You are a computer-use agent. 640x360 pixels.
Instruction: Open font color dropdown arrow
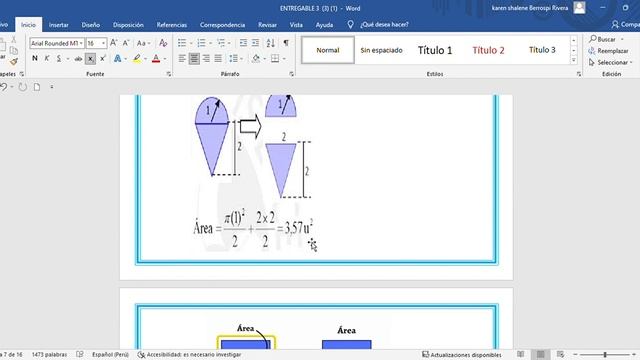164,59
